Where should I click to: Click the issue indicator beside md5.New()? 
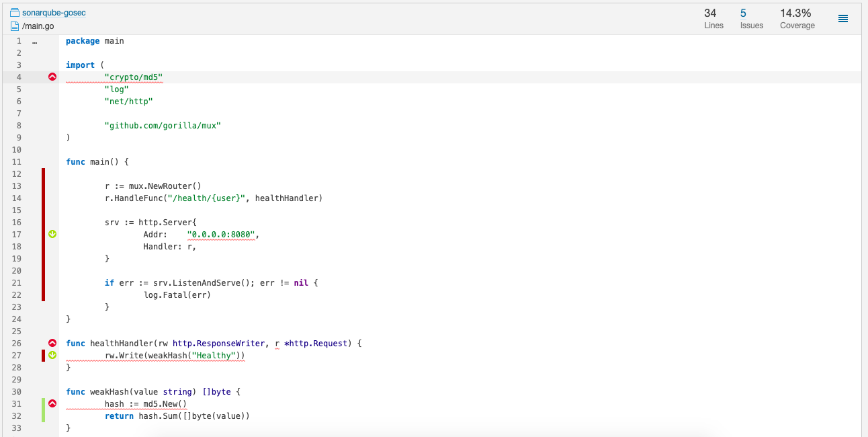pos(52,403)
